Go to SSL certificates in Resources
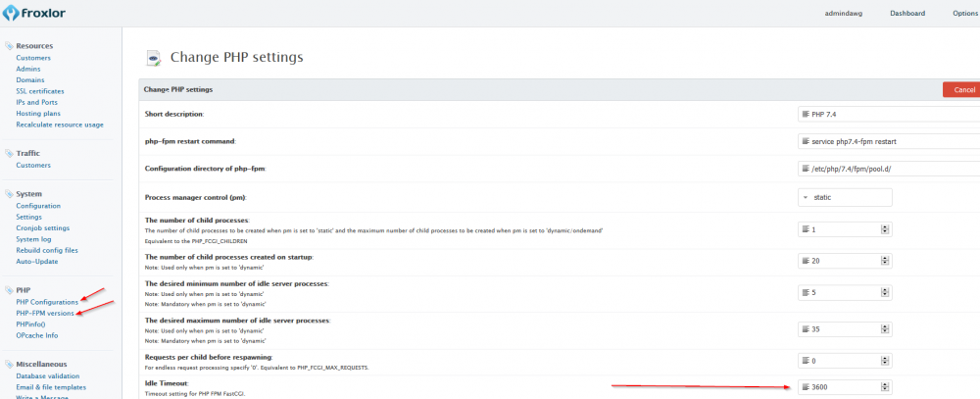 click(x=39, y=91)
